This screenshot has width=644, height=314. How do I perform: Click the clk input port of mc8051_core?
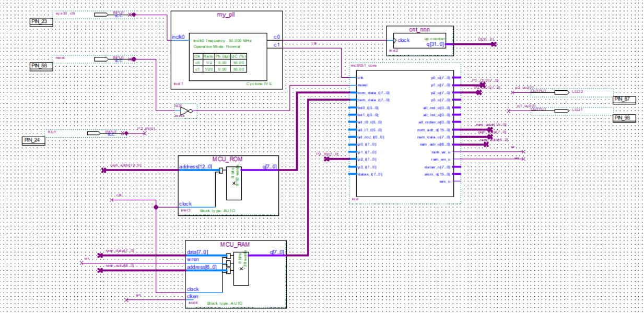click(x=360, y=77)
